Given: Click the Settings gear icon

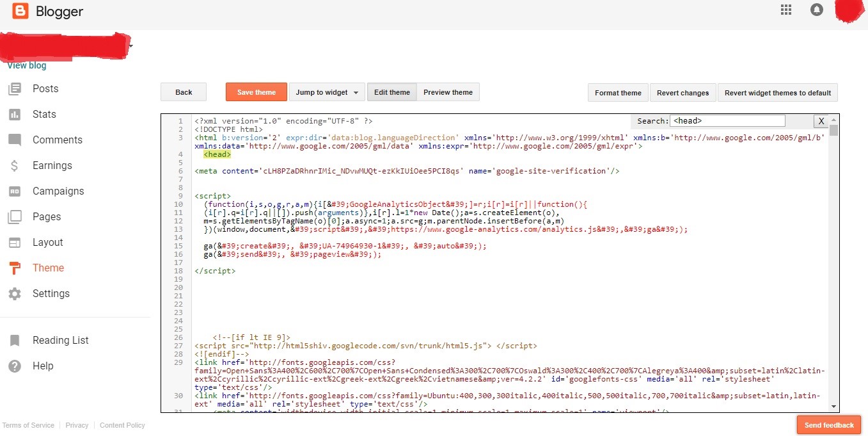Looking at the screenshot, I should click(x=15, y=294).
